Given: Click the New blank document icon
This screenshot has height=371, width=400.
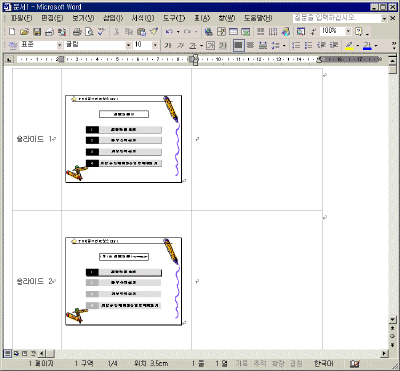Looking at the screenshot, I should pos(12,32).
